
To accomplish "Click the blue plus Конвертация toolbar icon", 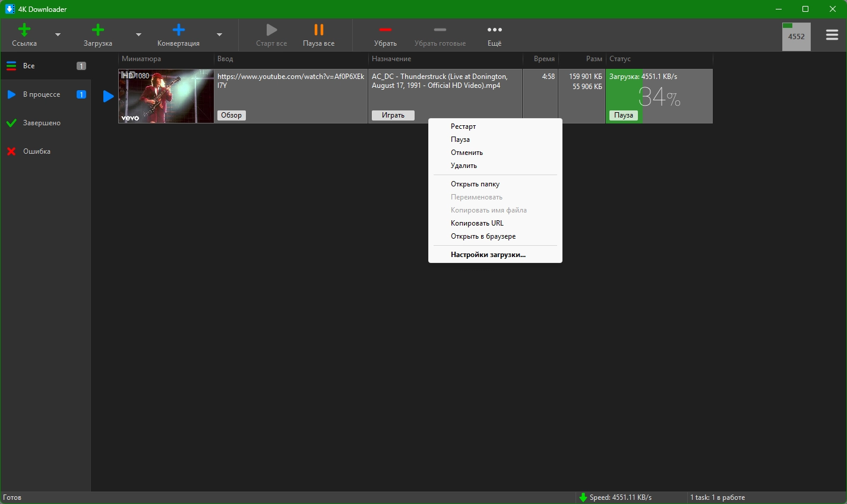I will pyautogui.click(x=178, y=30).
